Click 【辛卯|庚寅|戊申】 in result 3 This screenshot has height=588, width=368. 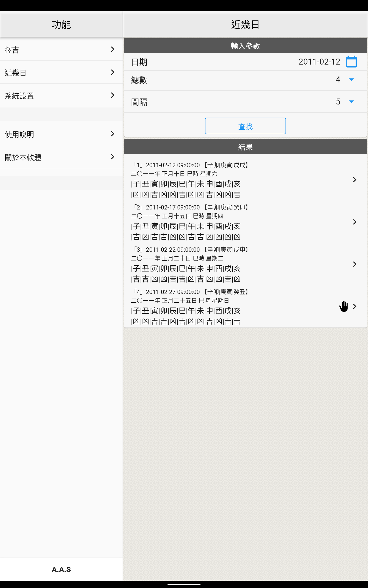(226, 249)
